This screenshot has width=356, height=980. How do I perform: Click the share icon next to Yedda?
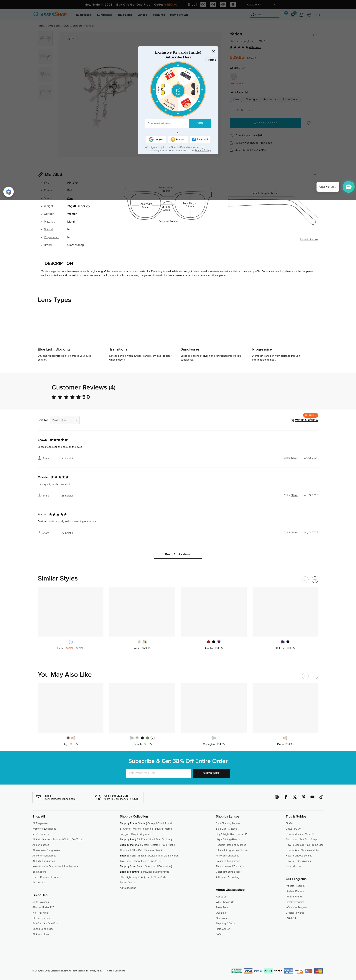click(x=314, y=34)
